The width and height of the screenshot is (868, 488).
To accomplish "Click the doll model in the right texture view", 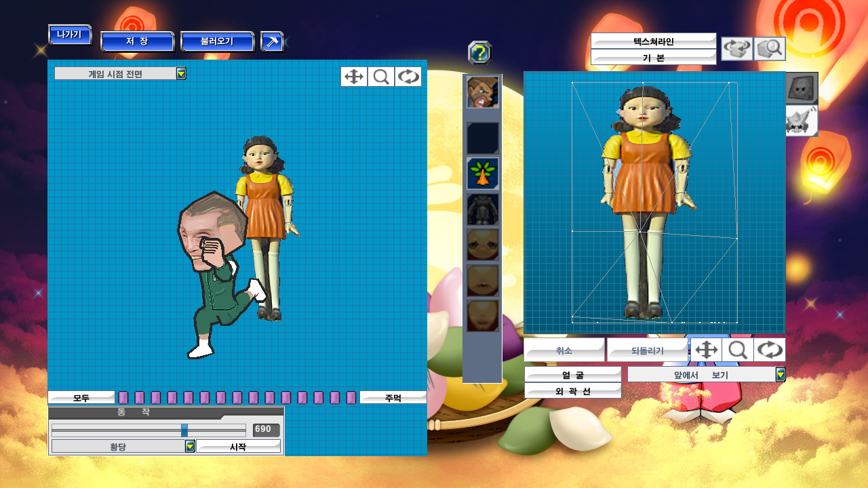I will click(x=648, y=202).
